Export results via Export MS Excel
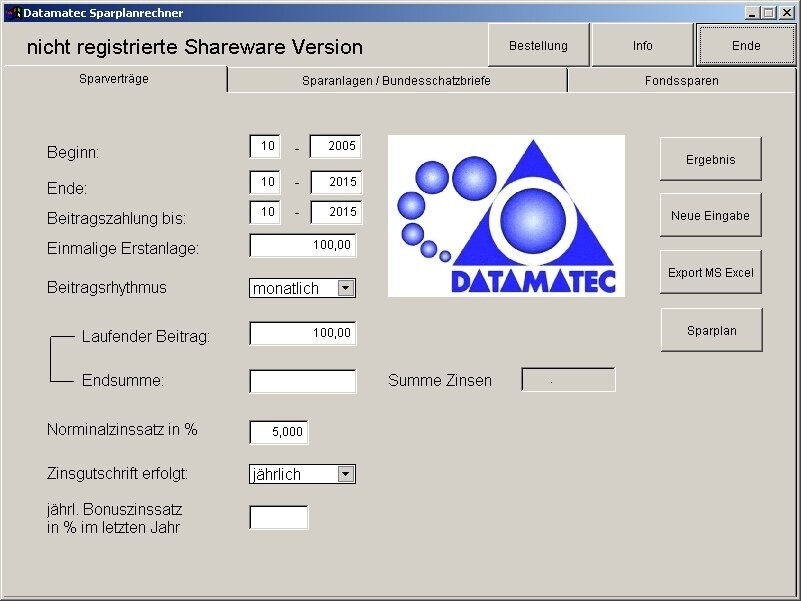801x601 pixels. click(x=711, y=272)
